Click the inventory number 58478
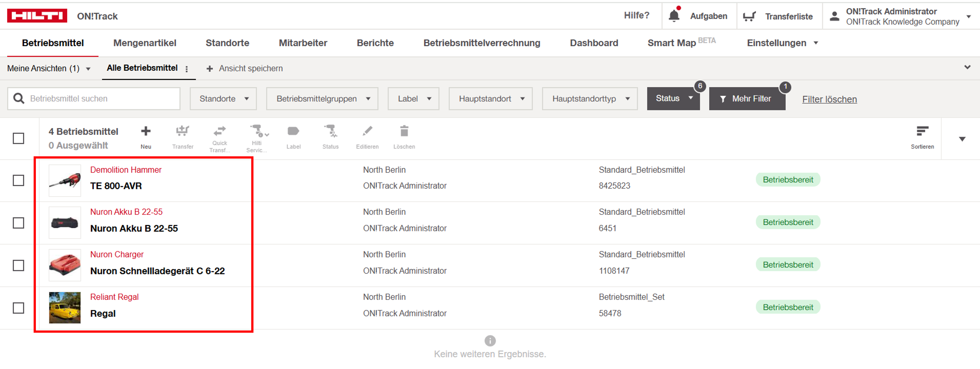The height and width of the screenshot is (369, 980). point(610,314)
